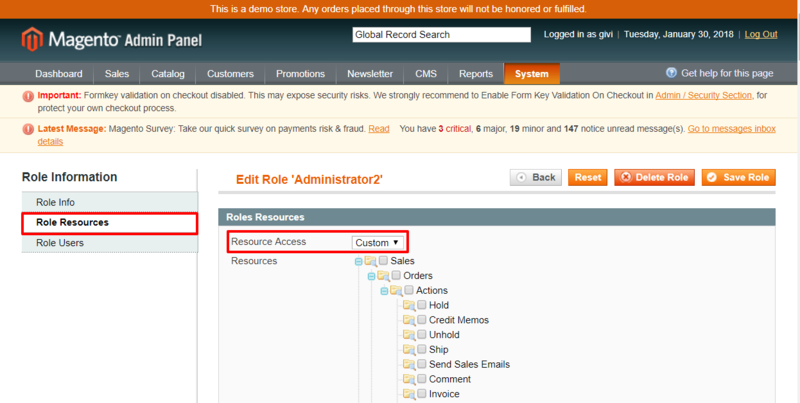Screen dimensions: 800x403
Task: Click the Credit Memos folder icon
Action: click(409, 321)
